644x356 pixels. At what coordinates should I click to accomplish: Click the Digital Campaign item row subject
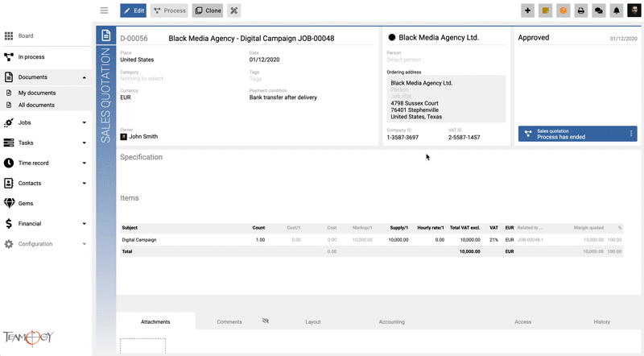(x=138, y=240)
